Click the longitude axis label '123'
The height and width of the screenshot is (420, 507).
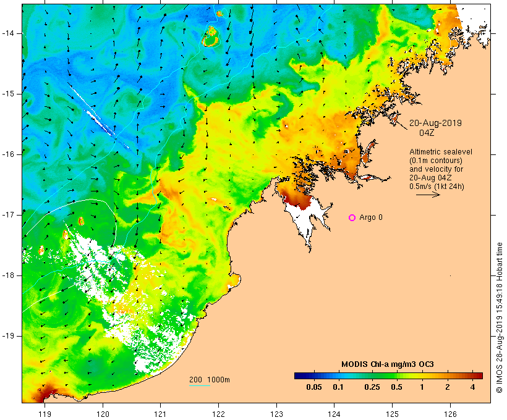point(276,414)
